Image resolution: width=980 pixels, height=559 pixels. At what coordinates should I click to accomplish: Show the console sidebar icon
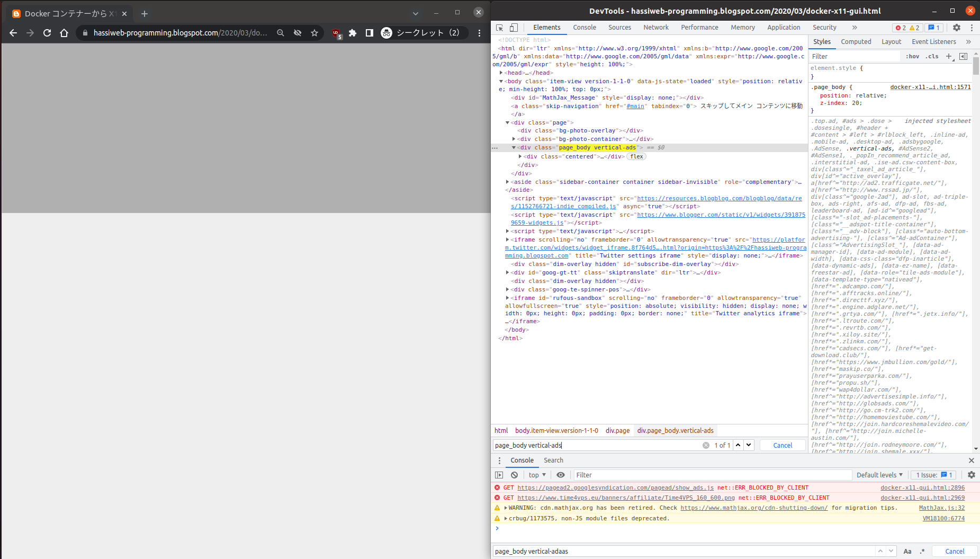tap(499, 475)
